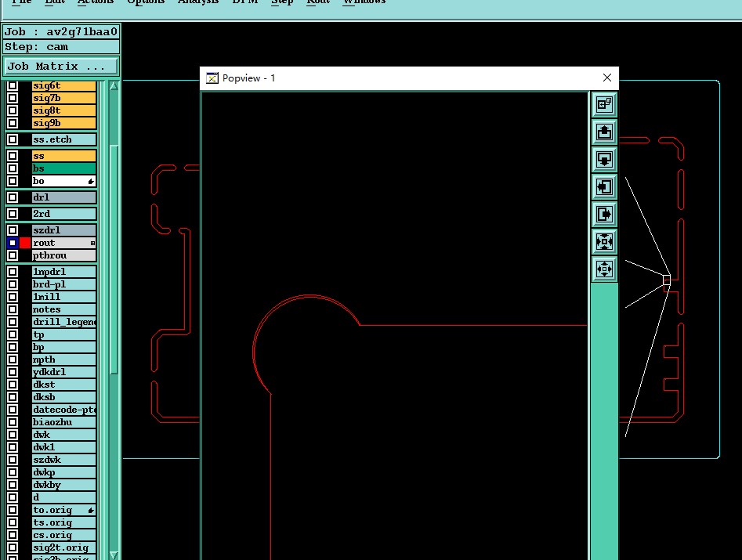Select the 1npdrl layer name
The width and height of the screenshot is (742, 560).
coord(64,272)
